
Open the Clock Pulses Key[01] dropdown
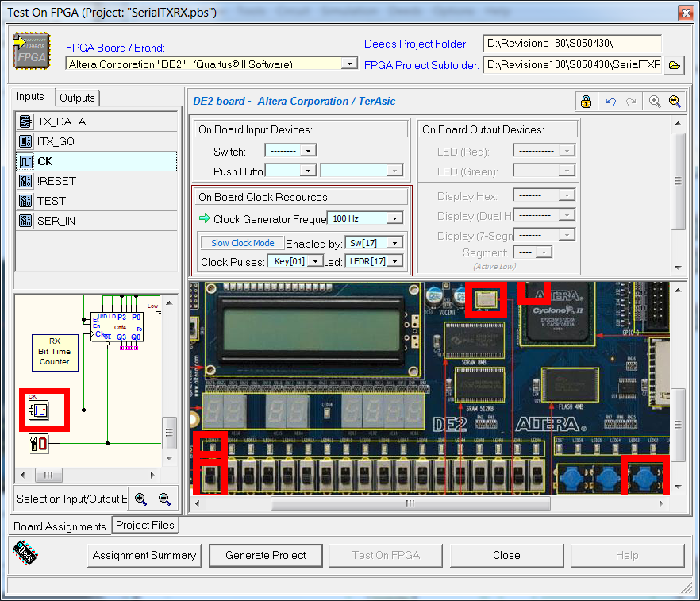click(x=316, y=261)
